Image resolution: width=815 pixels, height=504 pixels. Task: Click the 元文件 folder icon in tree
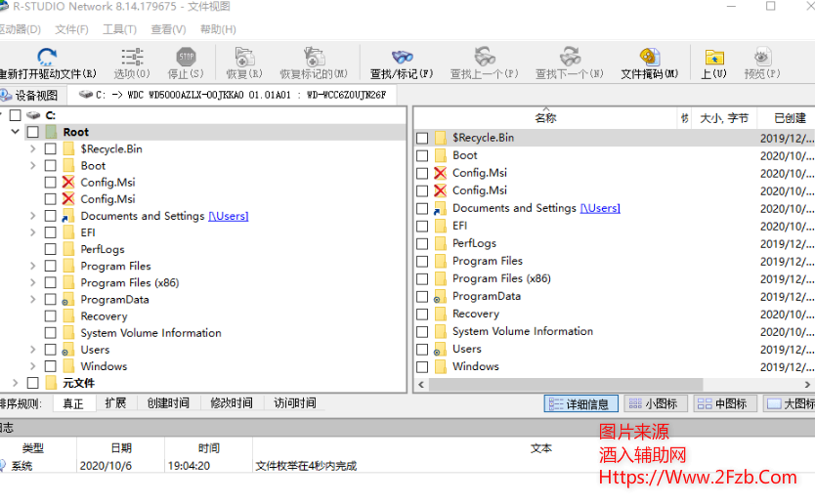[51, 383]
